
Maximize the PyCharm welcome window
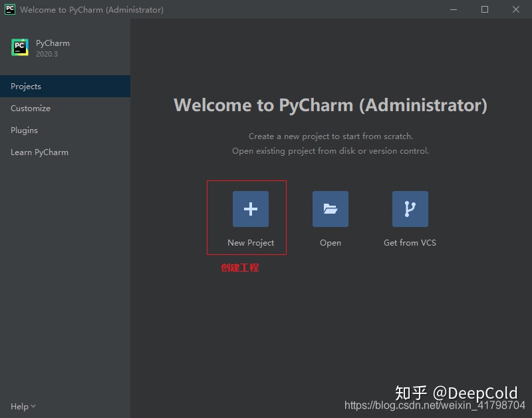(x=485, y=9)
